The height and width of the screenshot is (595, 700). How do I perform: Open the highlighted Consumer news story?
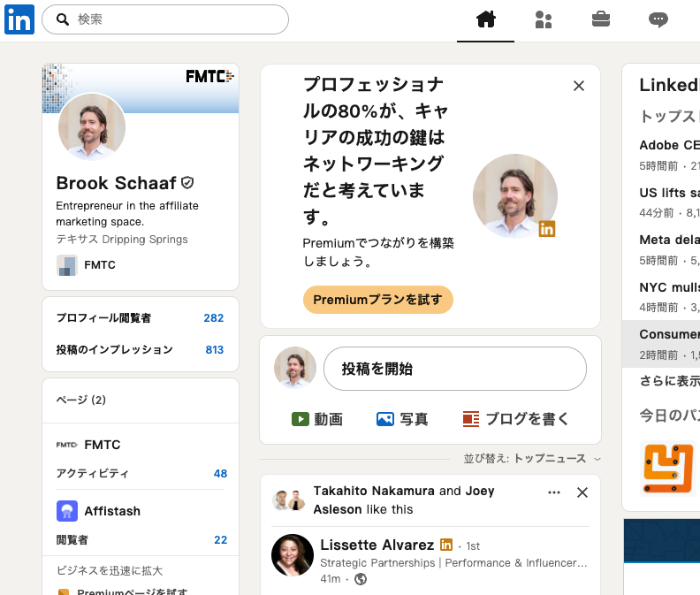662,344
